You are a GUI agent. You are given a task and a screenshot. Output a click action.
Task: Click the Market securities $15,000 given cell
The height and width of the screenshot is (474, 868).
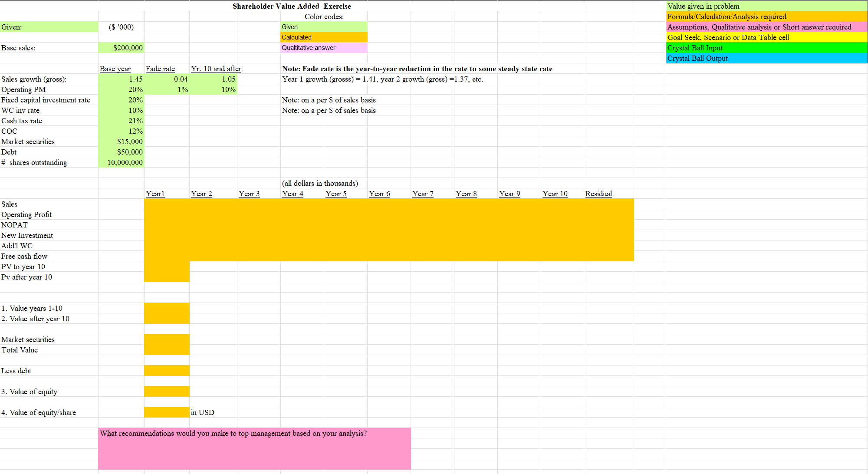point(122,142)
